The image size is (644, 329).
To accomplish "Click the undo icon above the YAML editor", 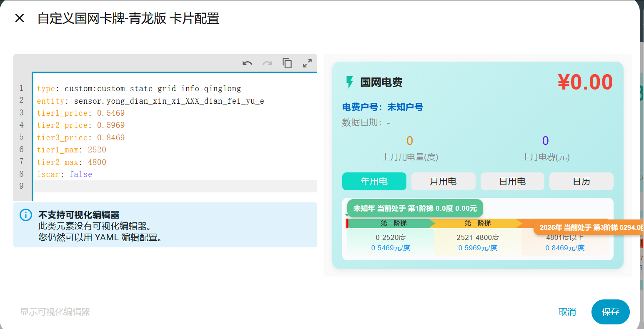I will (247, 63).
